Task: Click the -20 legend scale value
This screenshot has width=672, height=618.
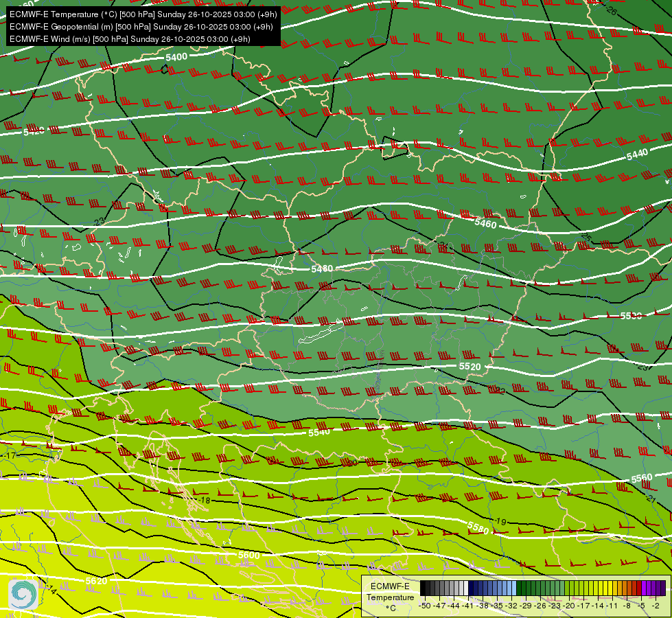Action: pyautogui.click(x=569, y=606)
